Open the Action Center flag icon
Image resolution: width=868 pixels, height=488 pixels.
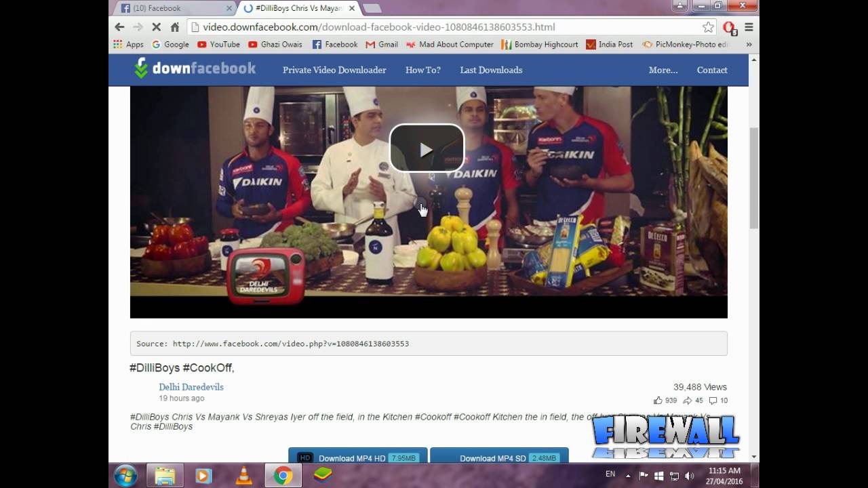pyautogui.click(x=644, y=476)
